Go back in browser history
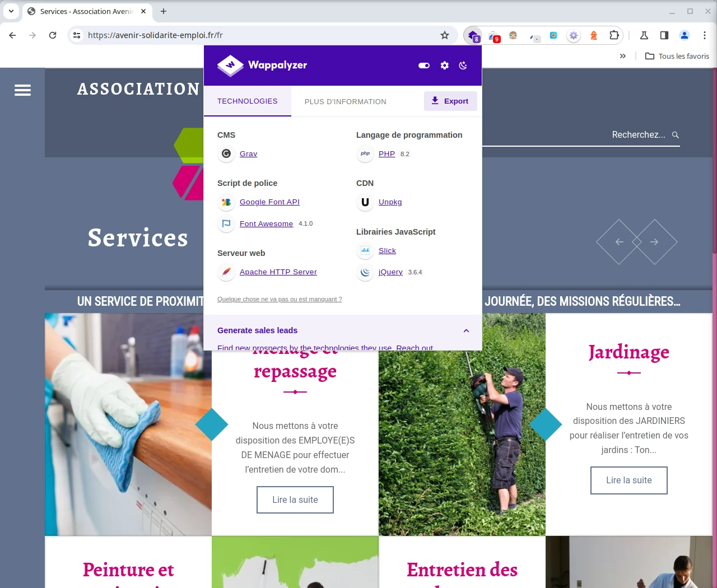The width and height of the screenshot is (717, 588). 12,35
